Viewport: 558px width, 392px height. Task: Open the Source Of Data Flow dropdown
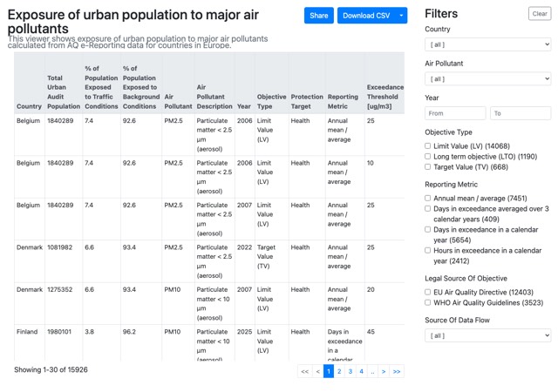pos(487,335)
